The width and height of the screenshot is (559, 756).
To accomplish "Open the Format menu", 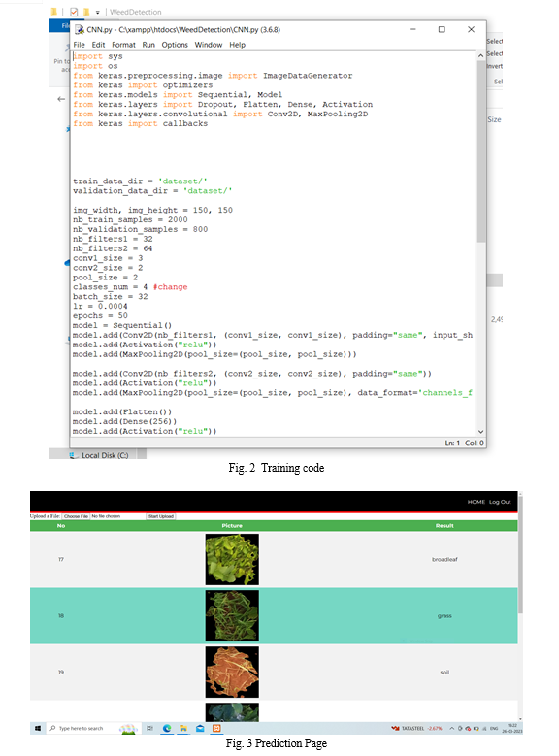I will (123, 45).
